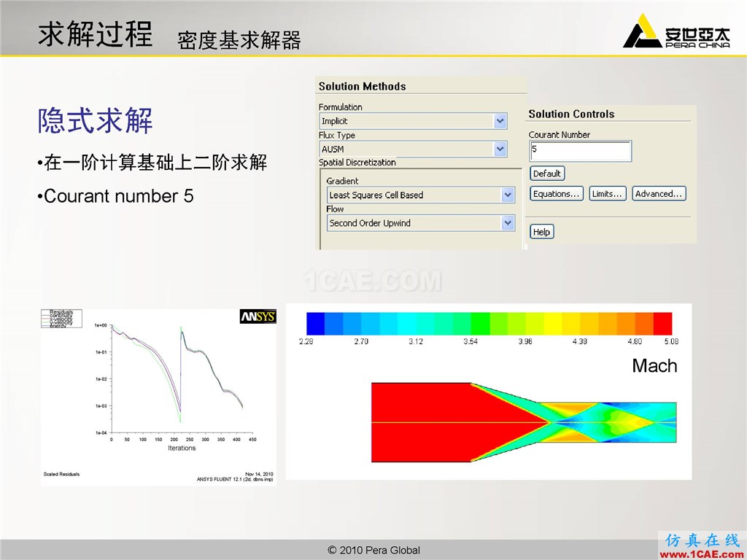
Task: Open the Limits... button
Action: (608, 194)
